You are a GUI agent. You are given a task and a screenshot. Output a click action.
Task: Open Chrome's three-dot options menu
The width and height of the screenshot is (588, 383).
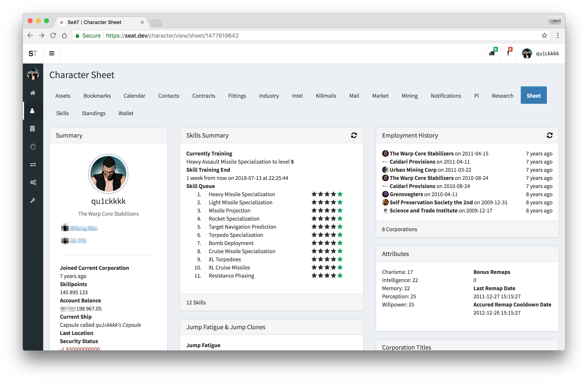(x=558, y=36)
